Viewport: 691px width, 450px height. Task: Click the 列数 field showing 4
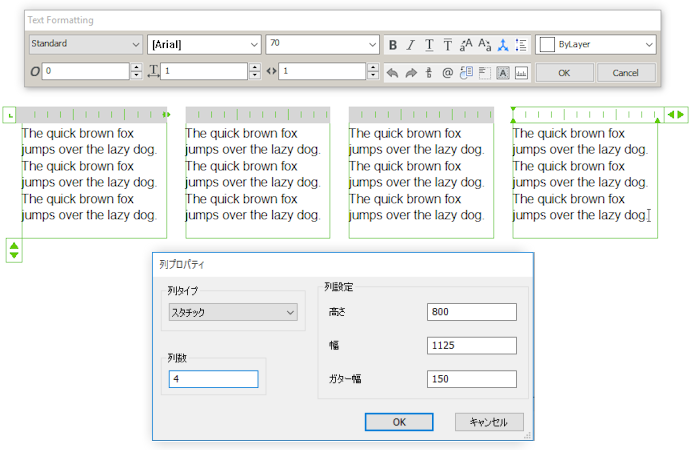pyautogui.click(x=214, y=379)
